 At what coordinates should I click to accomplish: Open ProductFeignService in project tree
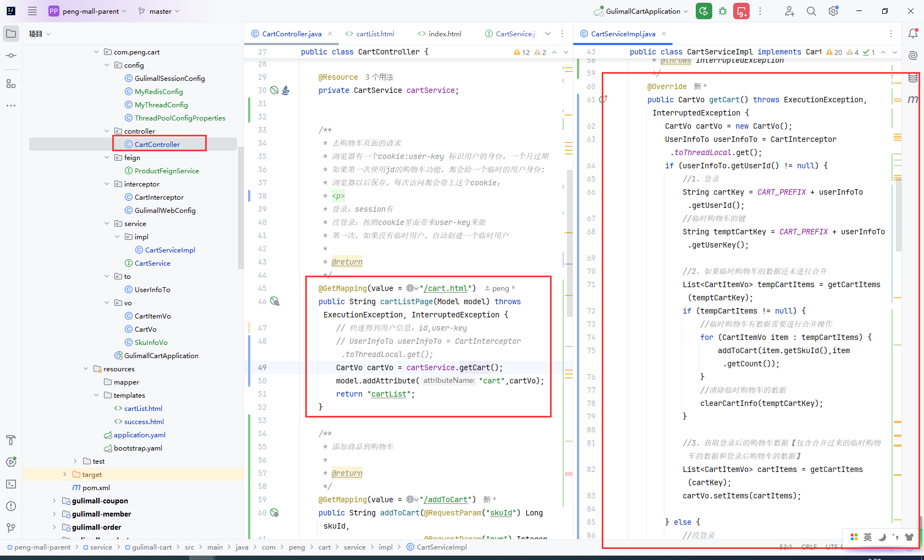click(x=167, y=171)
